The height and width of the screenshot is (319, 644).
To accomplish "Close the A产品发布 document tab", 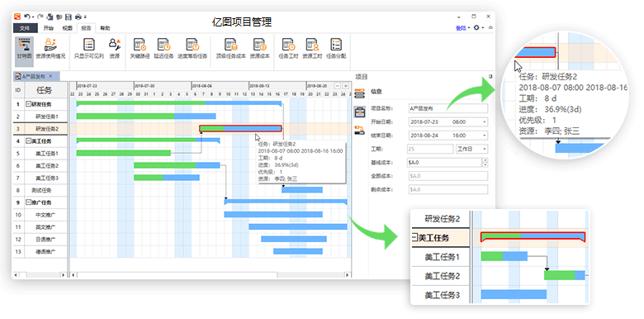I will tap(50, 77).
